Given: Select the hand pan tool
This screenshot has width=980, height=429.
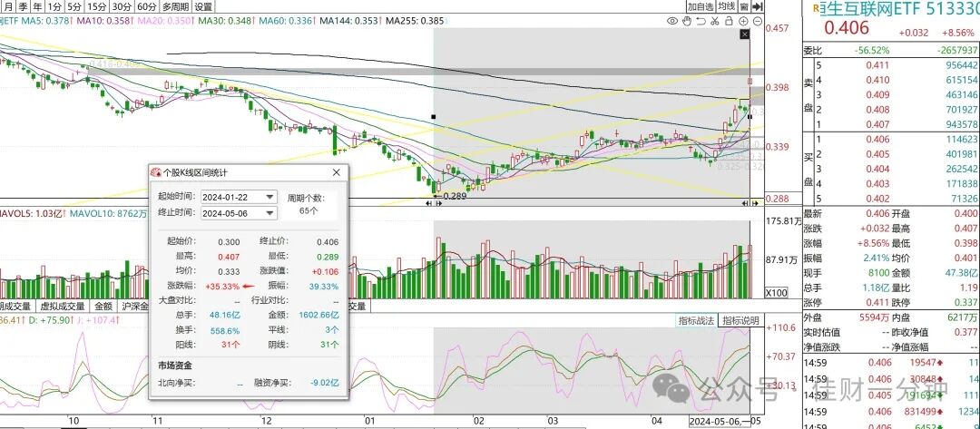Looking at the screenshot, I should pyautogui.click(x=687, y=21).
